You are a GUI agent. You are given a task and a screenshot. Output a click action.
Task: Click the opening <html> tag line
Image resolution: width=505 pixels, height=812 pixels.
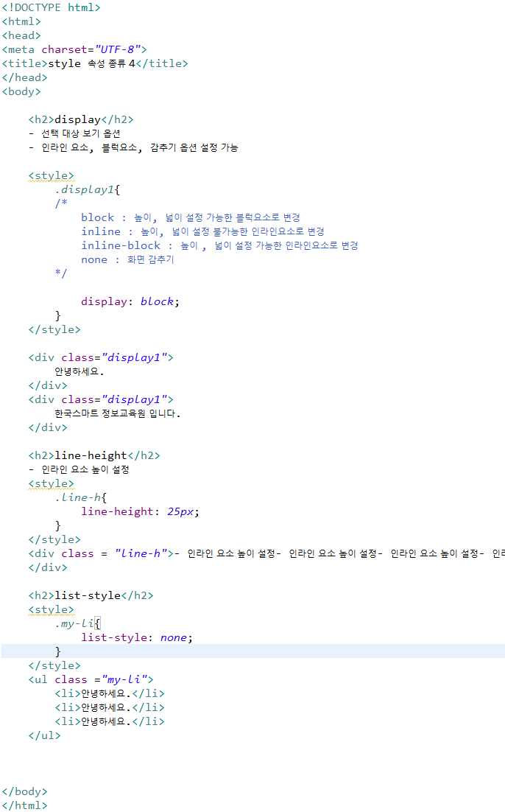coord(21,21)
